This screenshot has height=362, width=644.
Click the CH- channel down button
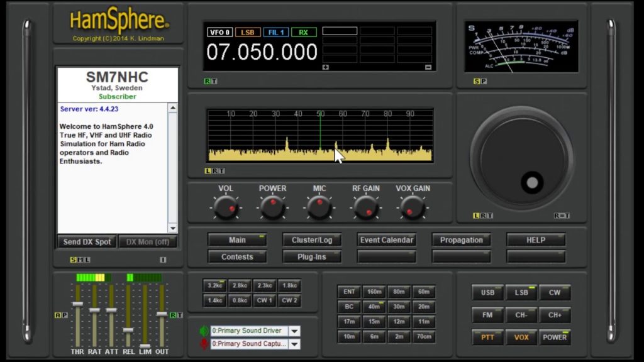pos(521,315)
